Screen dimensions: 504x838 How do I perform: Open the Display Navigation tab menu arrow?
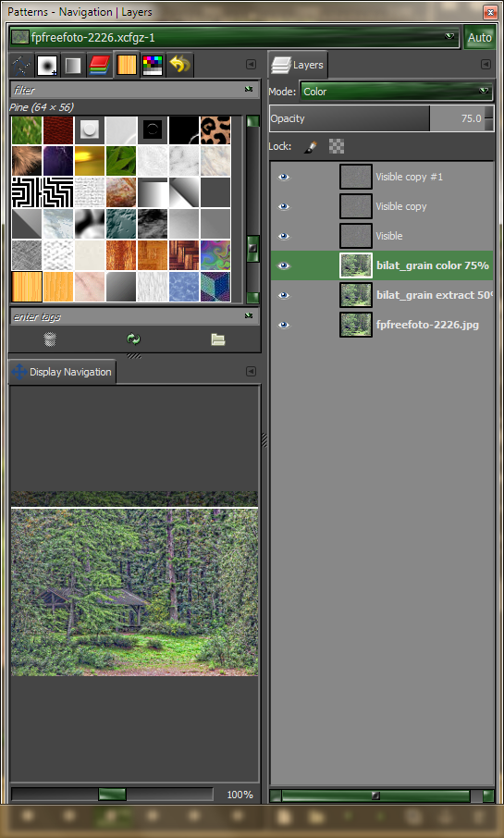251,372
